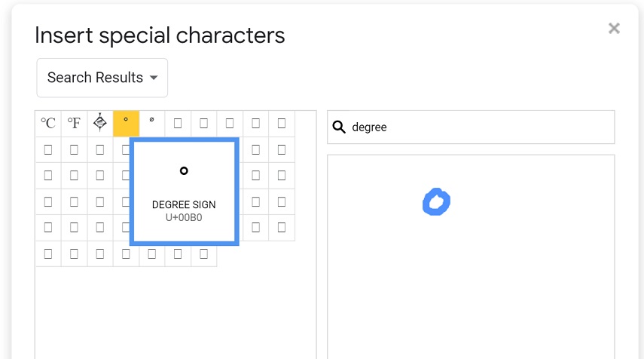This screenshot has height=359, width=644.
Task: Close the Insert special characters dialog
Action: coord(614,29)
